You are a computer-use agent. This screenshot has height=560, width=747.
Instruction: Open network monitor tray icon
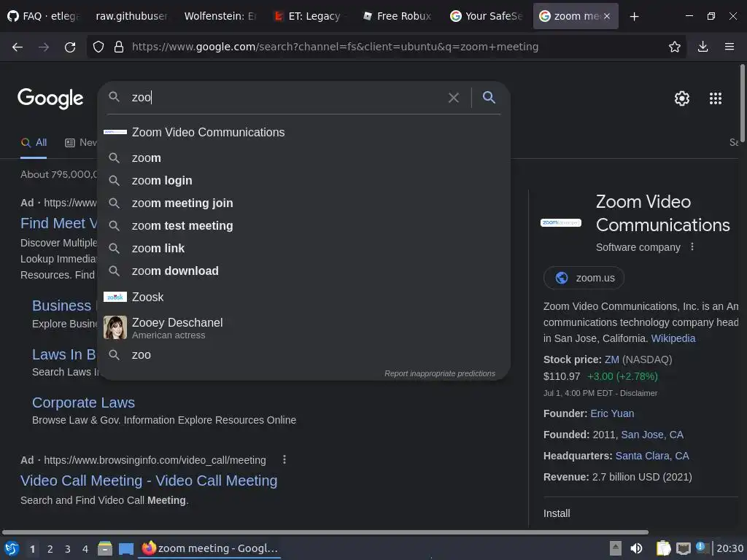(683, 548)
